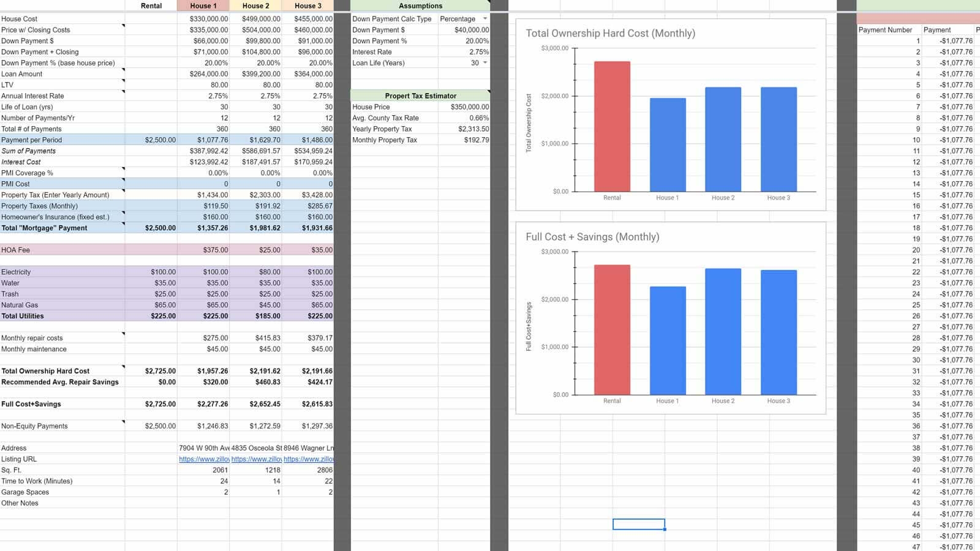Click the note marker on Non-Equity Payments
The height and width of the screenshot is (551, 980).
tap(124, 422)
